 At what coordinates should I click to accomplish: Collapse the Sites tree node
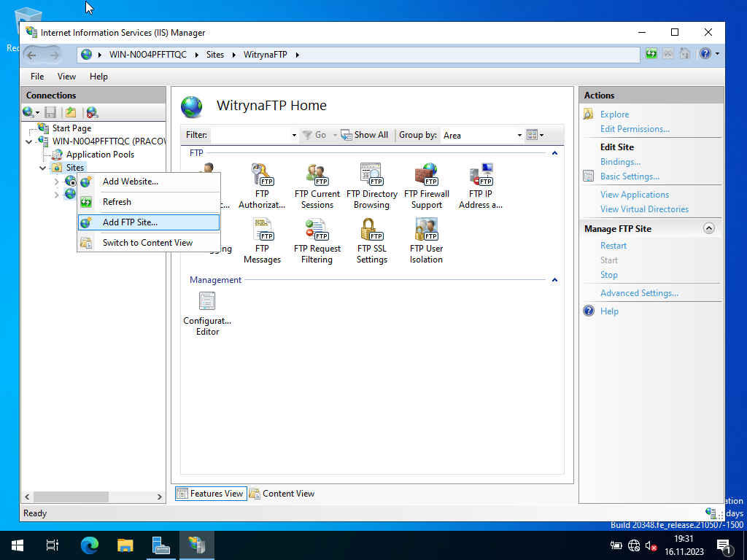42,168
